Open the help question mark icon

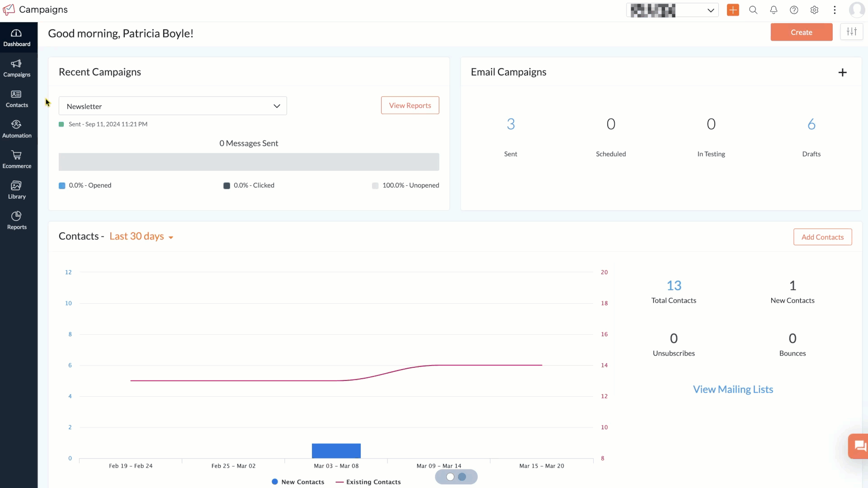click(794, 10)
